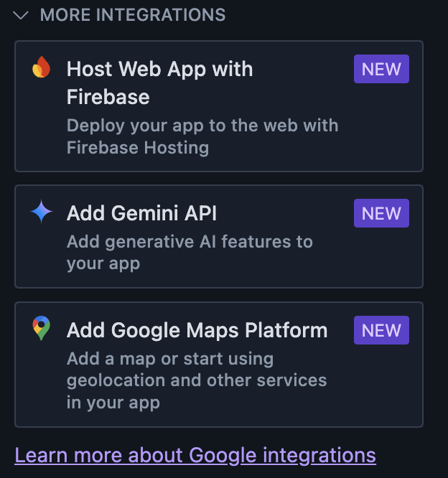
Task: Open Host Web App with Firebase title
Action: click(159, 70)
